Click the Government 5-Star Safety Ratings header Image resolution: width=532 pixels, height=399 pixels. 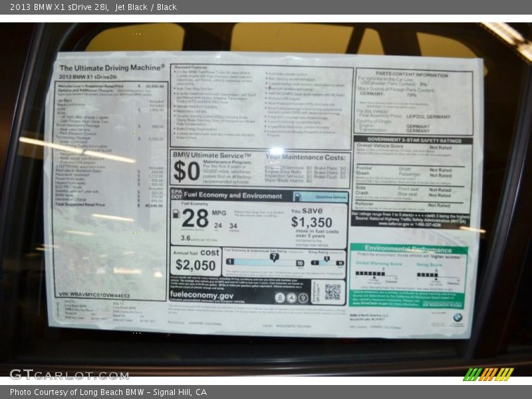[412, 140]
